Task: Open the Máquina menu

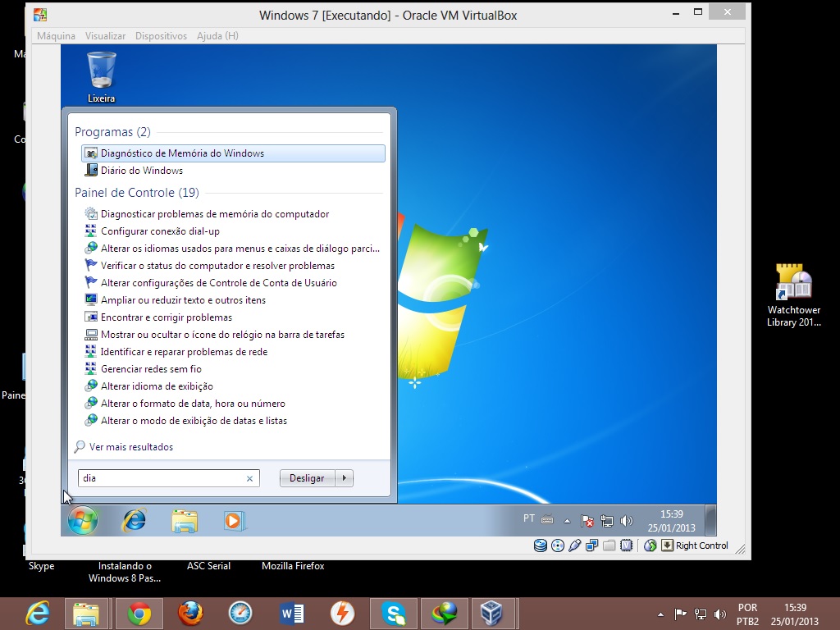Action: tap(57, 36)
